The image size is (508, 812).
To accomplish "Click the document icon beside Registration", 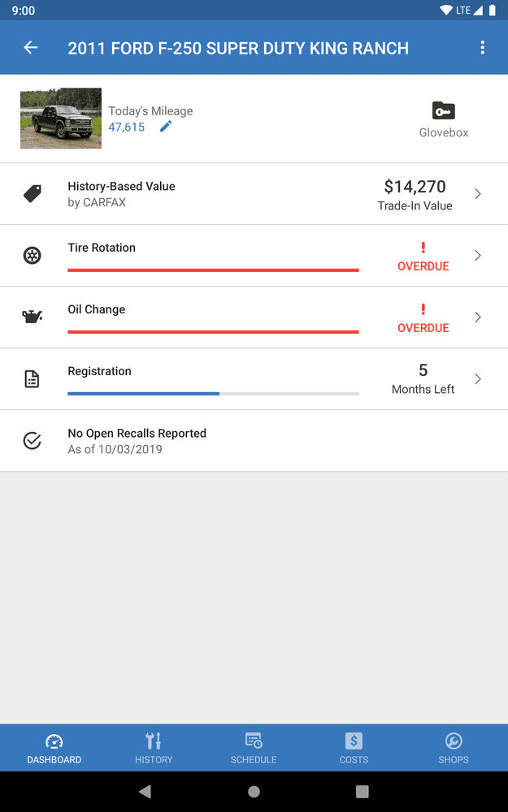I will (x=33, y=378).
